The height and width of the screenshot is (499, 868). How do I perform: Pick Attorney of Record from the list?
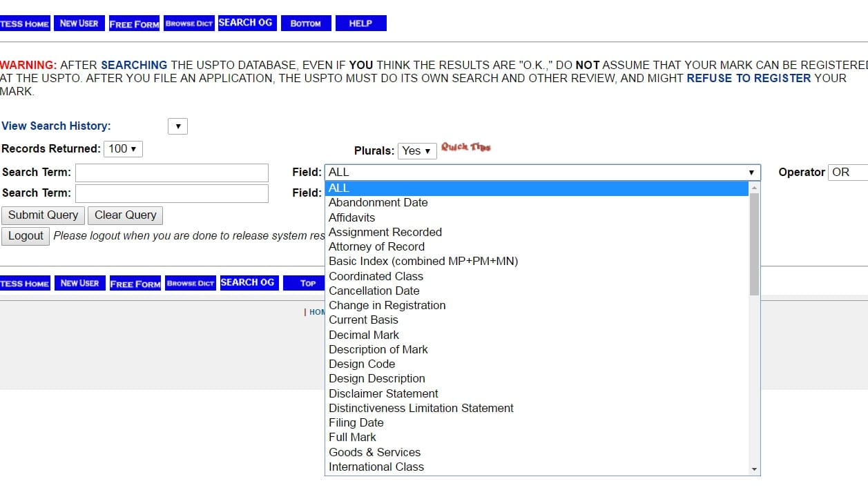tap(376, 246)
